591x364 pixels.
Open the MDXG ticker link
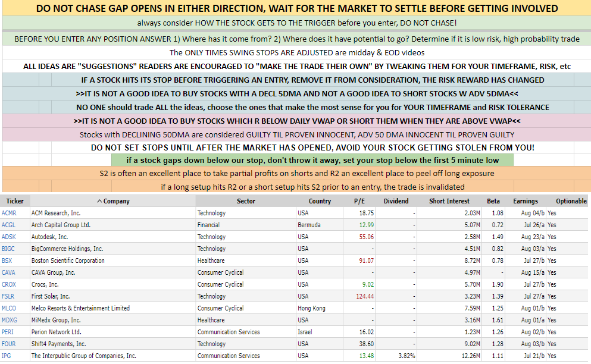click(9, 320)
